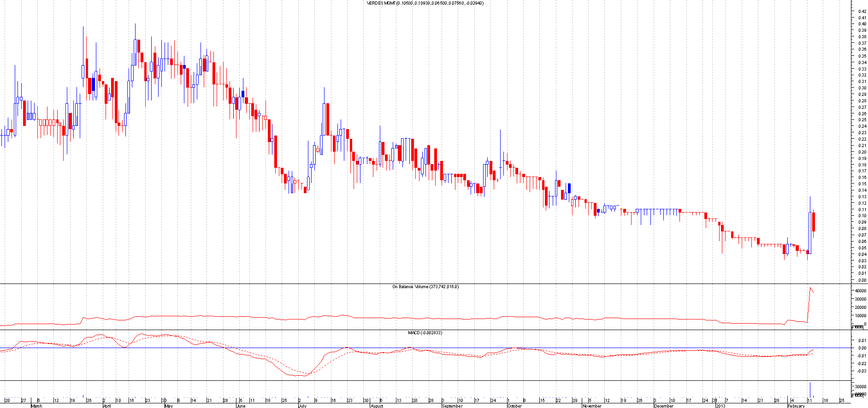Choose the December label on date axis
This screenshot has height=408, width=868.
(664, 406)
